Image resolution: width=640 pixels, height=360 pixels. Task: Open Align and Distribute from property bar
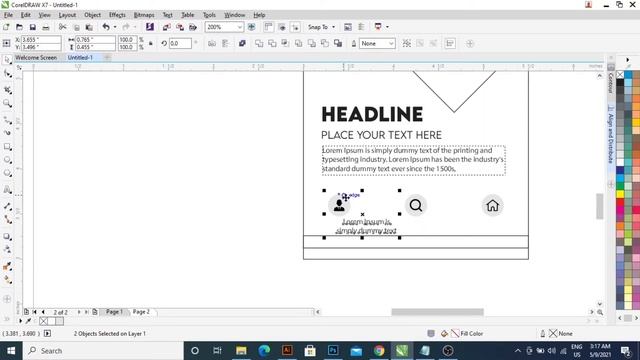pos(450,43)
